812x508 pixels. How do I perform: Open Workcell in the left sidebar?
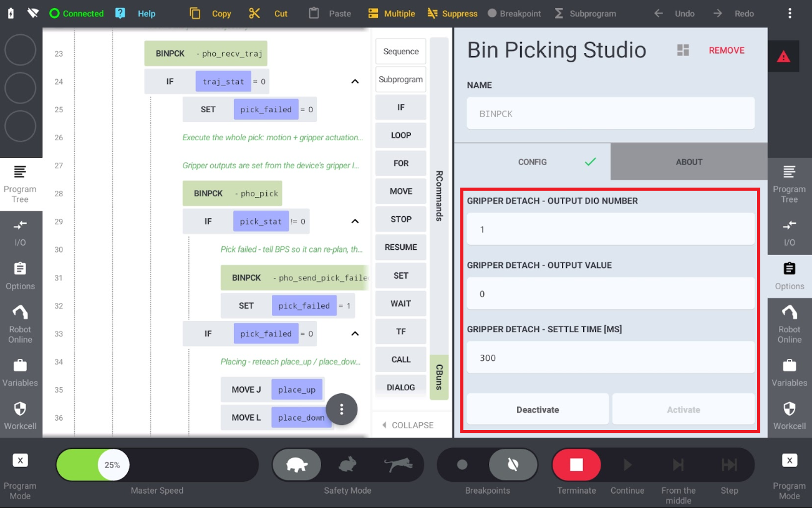[21, 416]
